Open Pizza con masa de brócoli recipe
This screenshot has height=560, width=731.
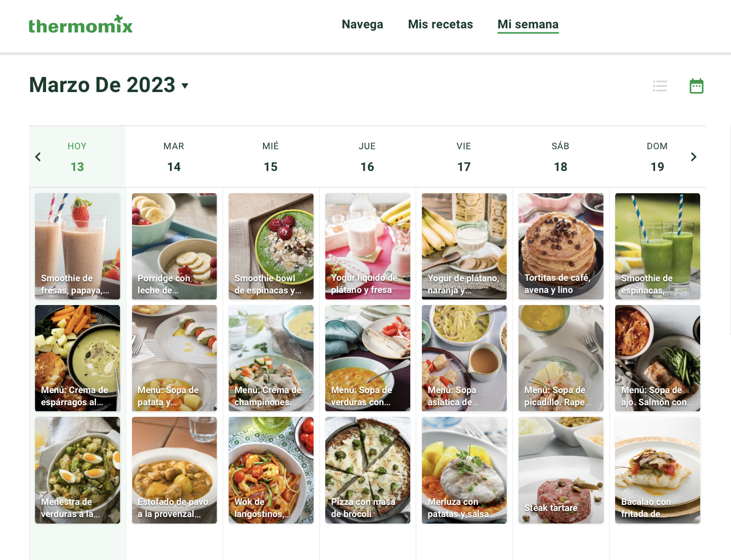click(x=368, y=470)
